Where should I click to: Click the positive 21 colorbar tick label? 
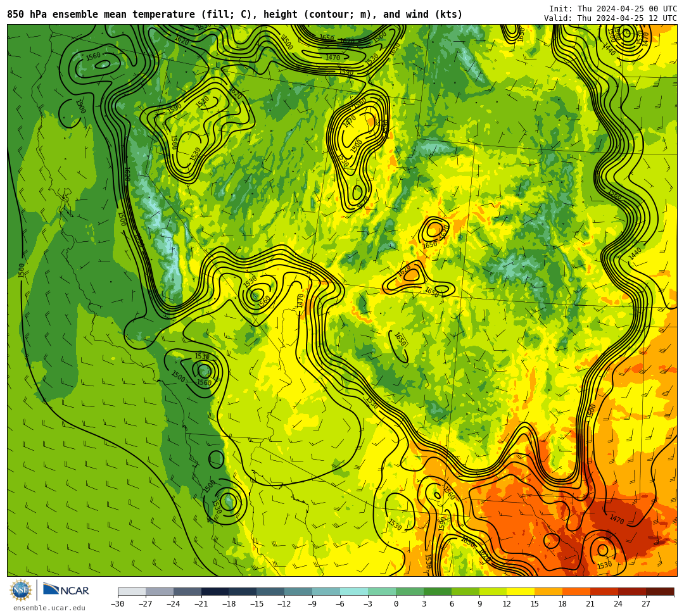click(x=591, y=604)
